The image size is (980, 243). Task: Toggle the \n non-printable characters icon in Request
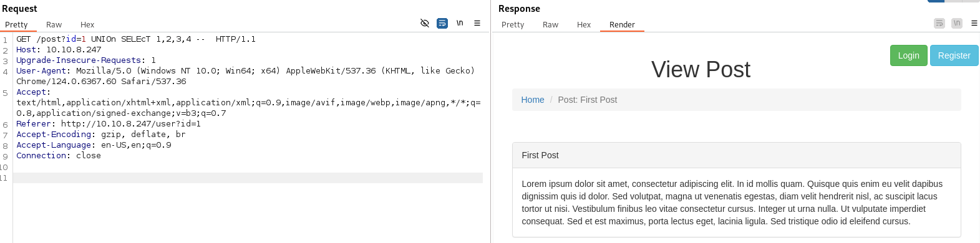point(460,23)
